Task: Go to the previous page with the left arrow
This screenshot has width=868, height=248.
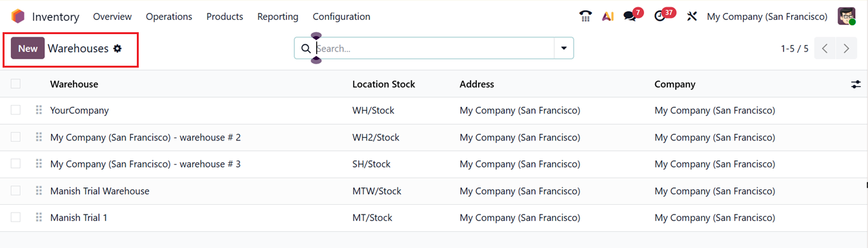Action: (825, 48)
